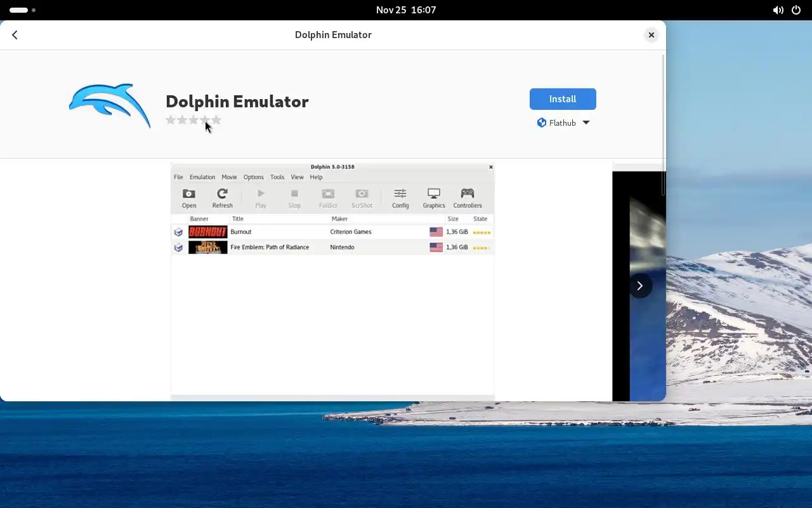The height and width of the screenshot is (508, 812).
Task: Advance to next screenshot with carousel arrow
Action: click(640, 286)
